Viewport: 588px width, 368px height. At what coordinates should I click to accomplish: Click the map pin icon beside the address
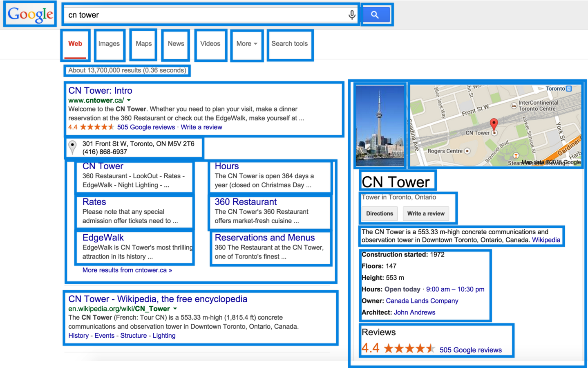click(72, 147)
